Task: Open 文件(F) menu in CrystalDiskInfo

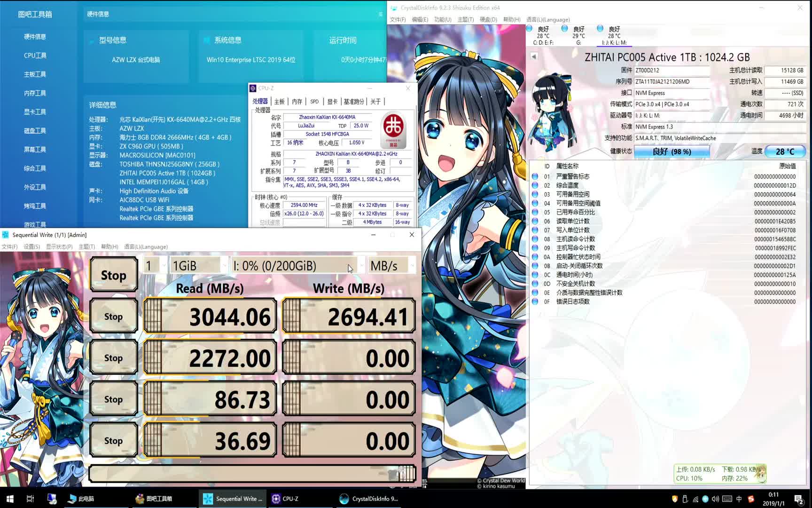Action: 398,20
